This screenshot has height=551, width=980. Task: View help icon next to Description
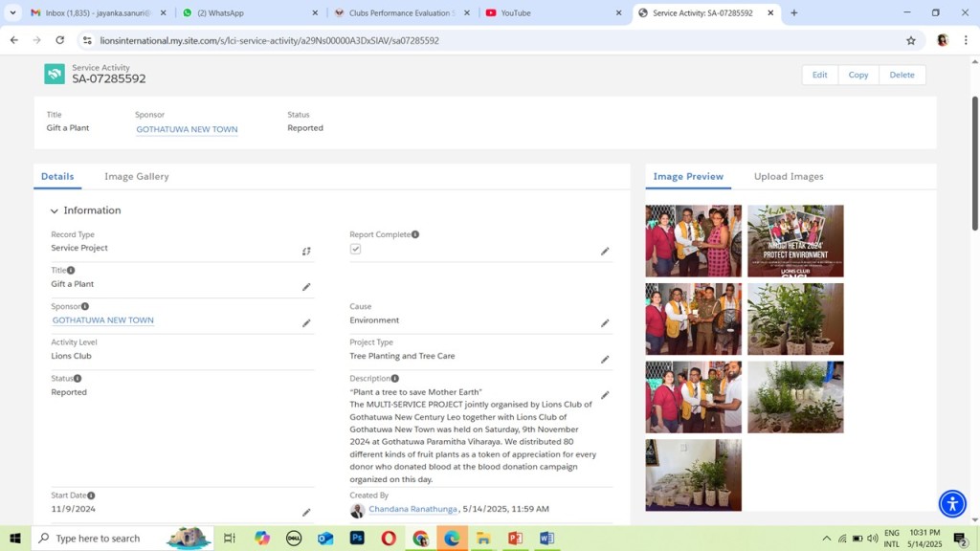click(x=395, y=378)
